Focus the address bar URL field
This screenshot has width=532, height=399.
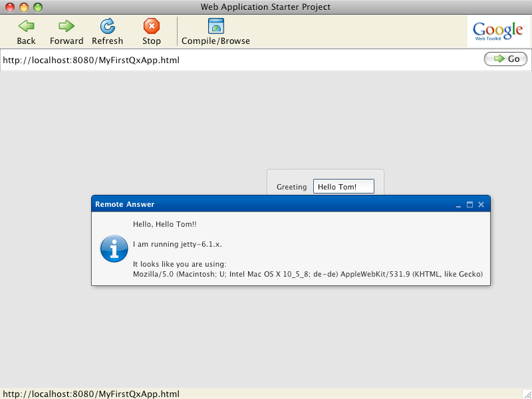[x=241, y=60]
